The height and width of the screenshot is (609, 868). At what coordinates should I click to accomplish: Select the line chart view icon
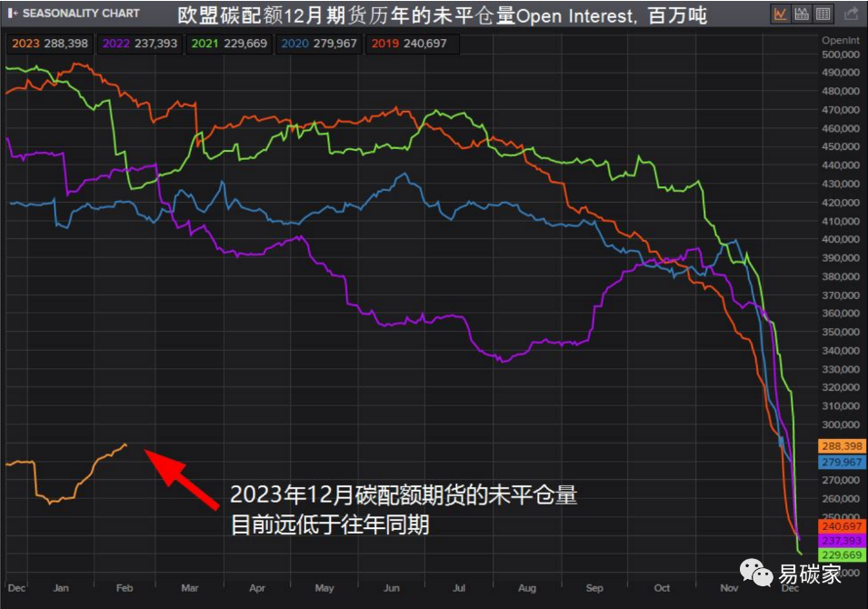(781, 14)
